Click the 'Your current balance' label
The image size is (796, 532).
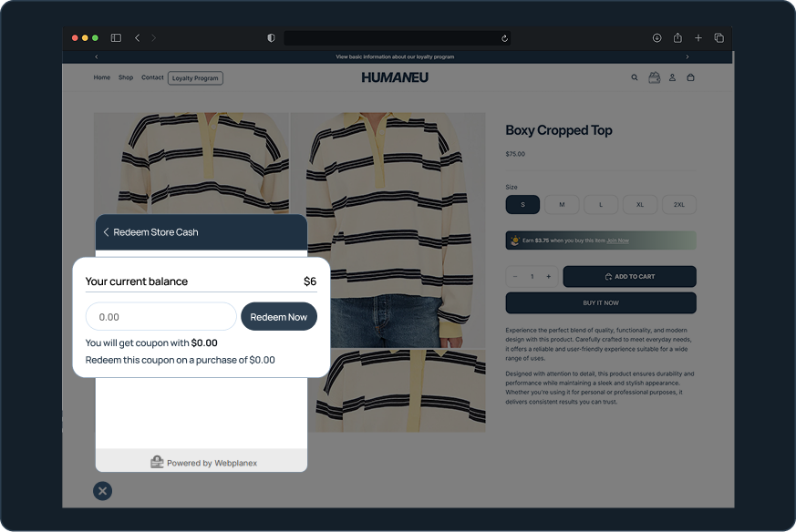coord(137,281)
